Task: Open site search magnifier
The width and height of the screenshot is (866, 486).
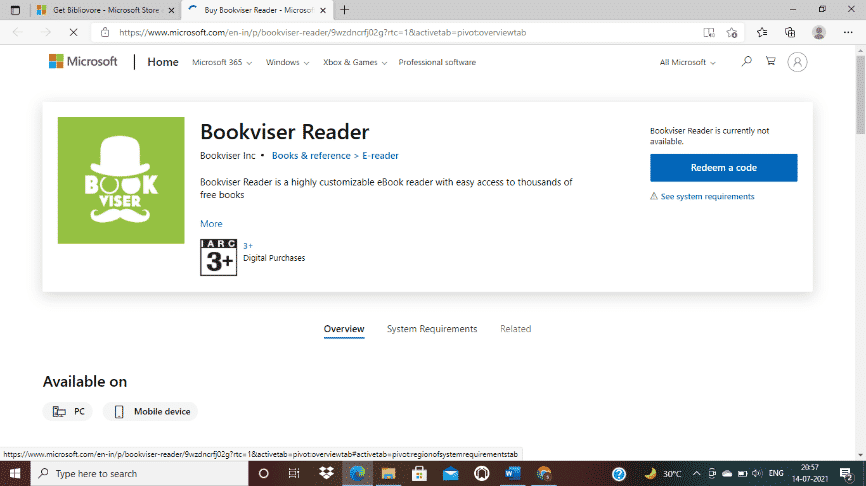Action: click(747, 61)
